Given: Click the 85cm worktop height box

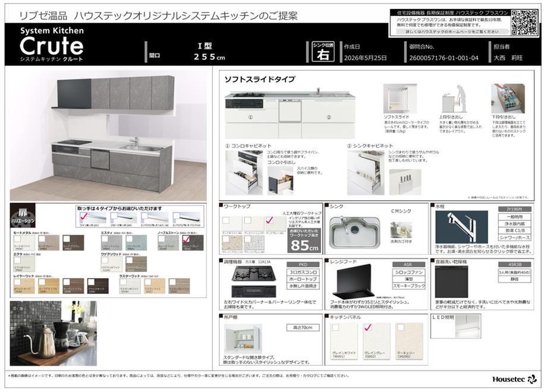Looking at the screenshot, I should 304,241.
